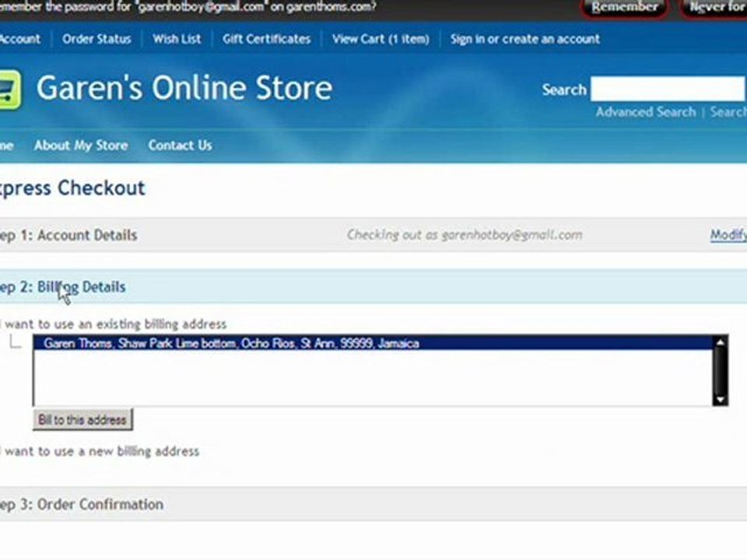Click Modify link for account details
The image size is (747, 560).
coord(728,235)
